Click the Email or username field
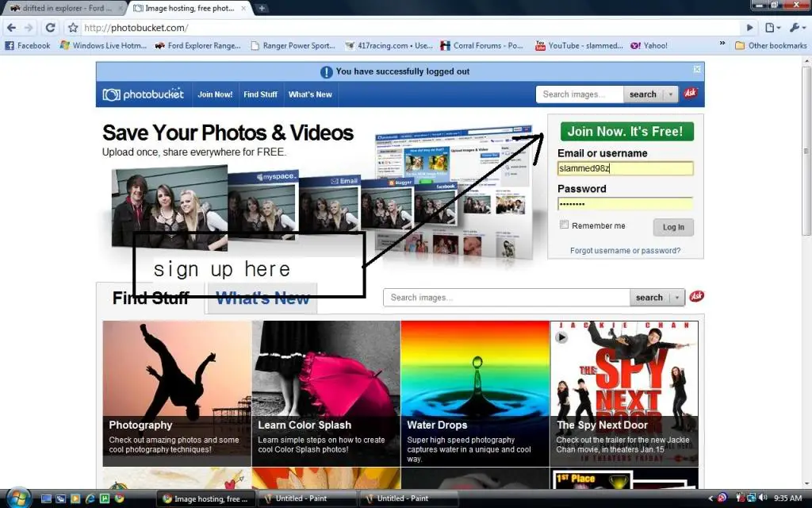This screenshot has width=812, height=508. click(625, 168)
